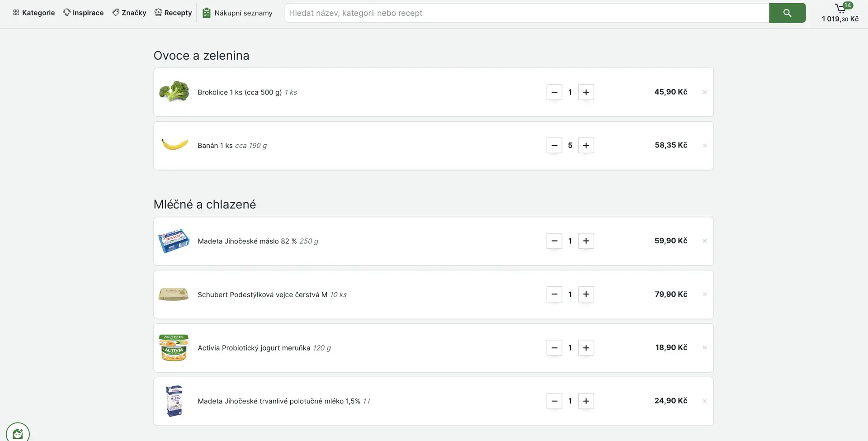Decrease Activia jogurt quantity
This screenshot has width=868, height=441.
click(x=554, y=348)
